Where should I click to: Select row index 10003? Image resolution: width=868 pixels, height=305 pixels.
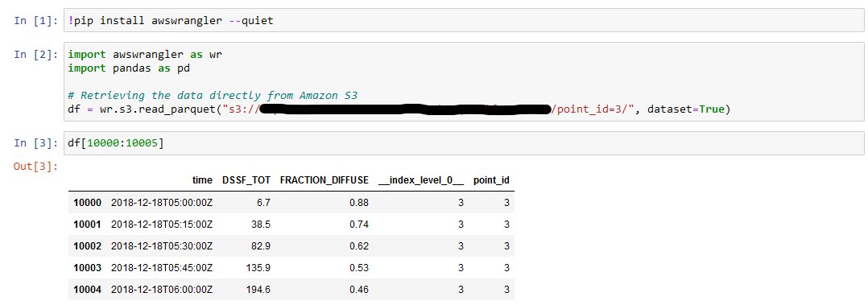click(88, 267)
